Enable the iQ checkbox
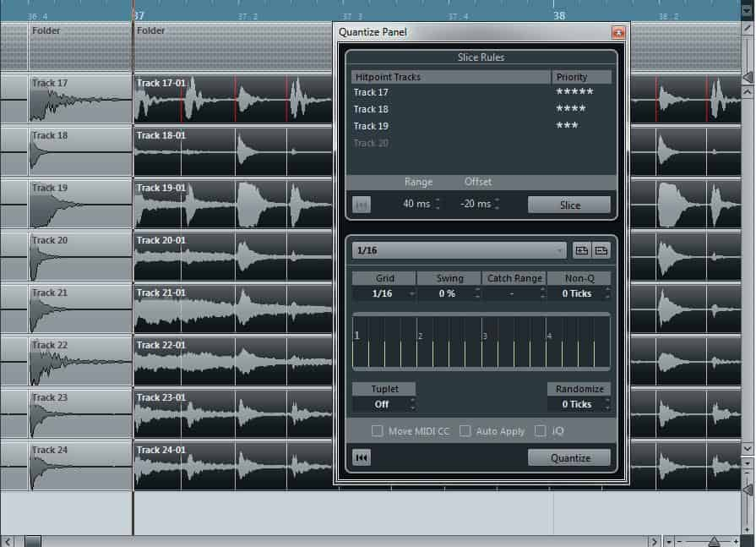756x547 pixels. click(541, 431)
